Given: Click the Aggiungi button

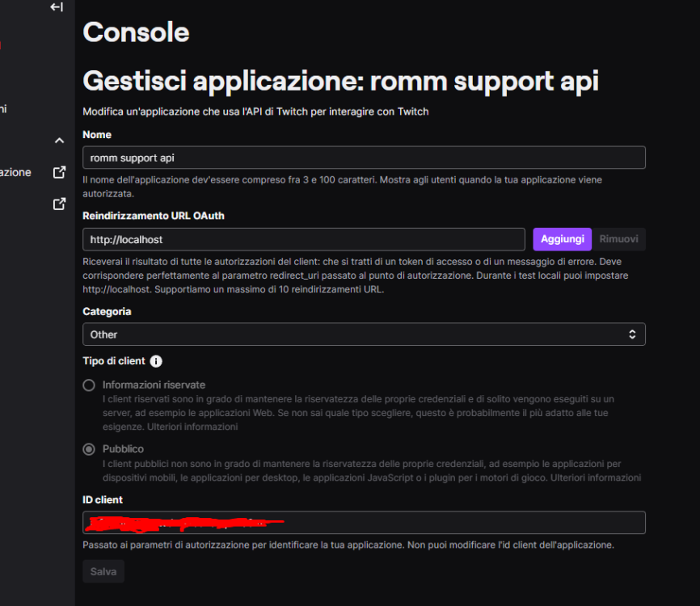Looking at the screenshot, I should pos(562,239).
